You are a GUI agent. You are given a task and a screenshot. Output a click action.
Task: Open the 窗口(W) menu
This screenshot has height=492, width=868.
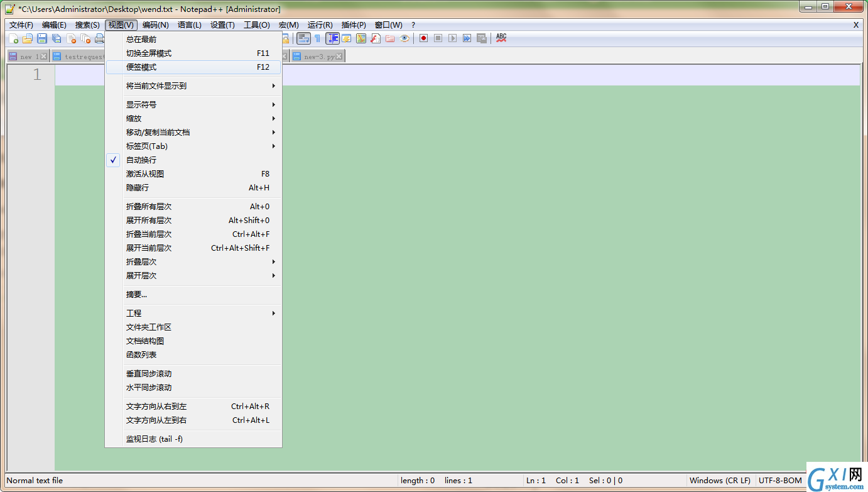pos(388,25)
